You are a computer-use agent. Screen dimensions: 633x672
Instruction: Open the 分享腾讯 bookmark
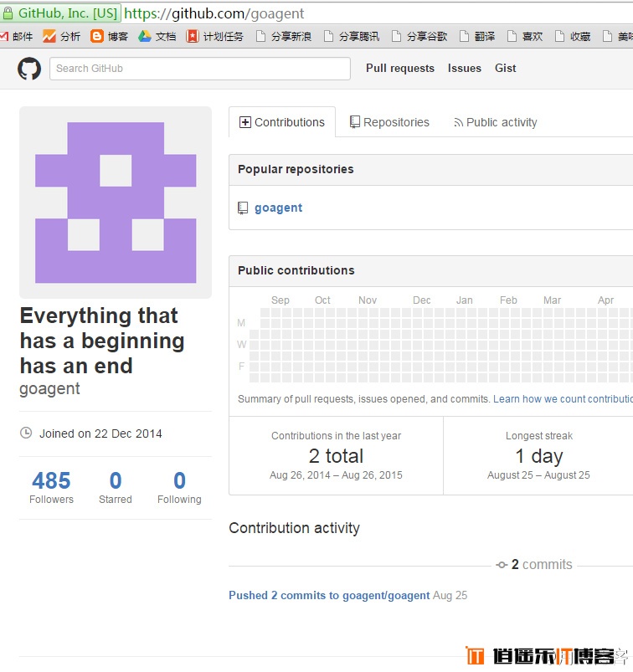[352, 37]
